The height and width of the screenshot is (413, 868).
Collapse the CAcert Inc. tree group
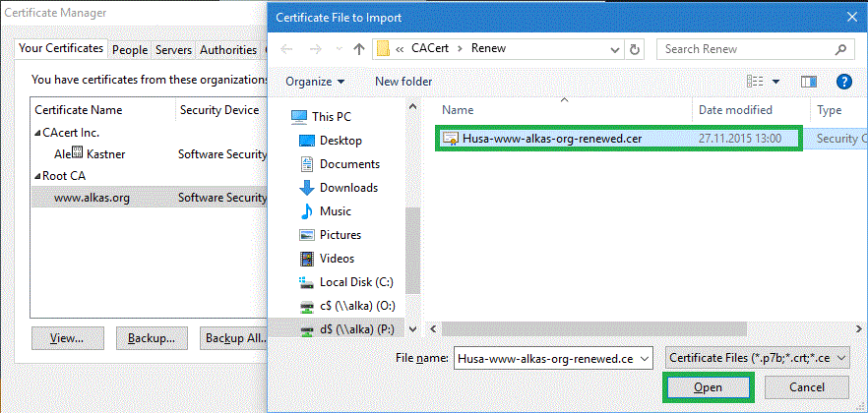(37, 133)
